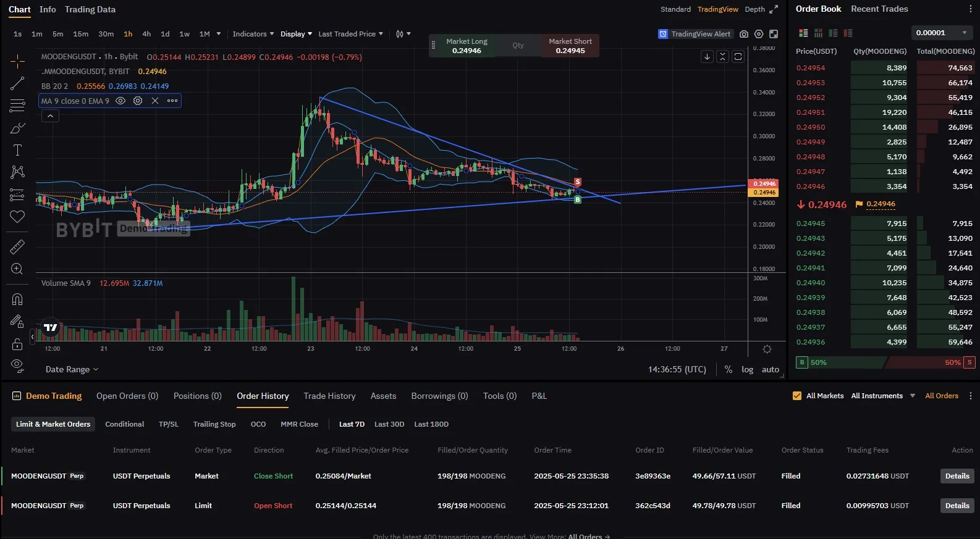Click the maximize pane square button on chart
Viewport: 980px width, 539px height.
point(738,57)
